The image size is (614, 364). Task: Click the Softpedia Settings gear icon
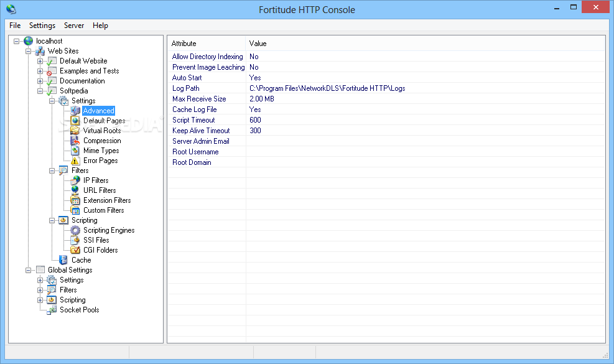point(63,101)
